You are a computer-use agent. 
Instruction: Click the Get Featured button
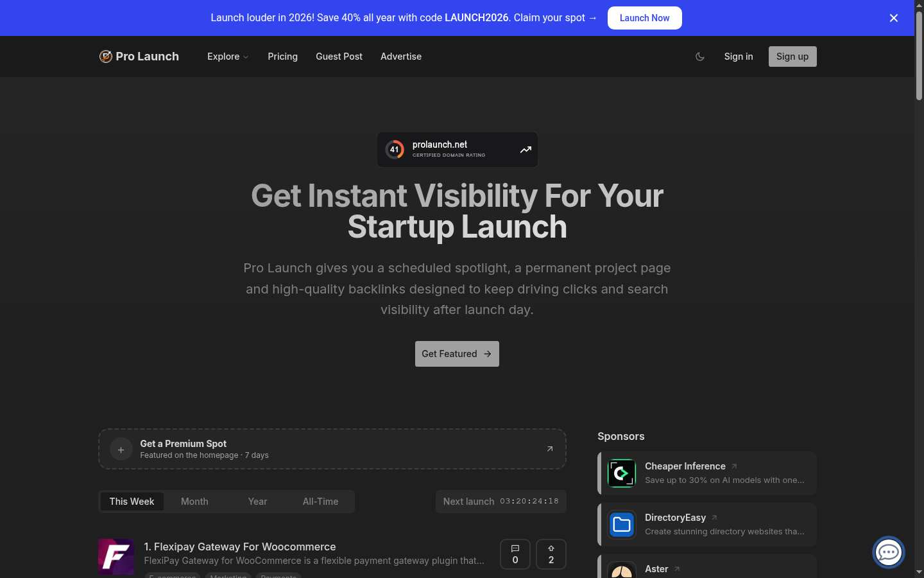pos(457,354)
